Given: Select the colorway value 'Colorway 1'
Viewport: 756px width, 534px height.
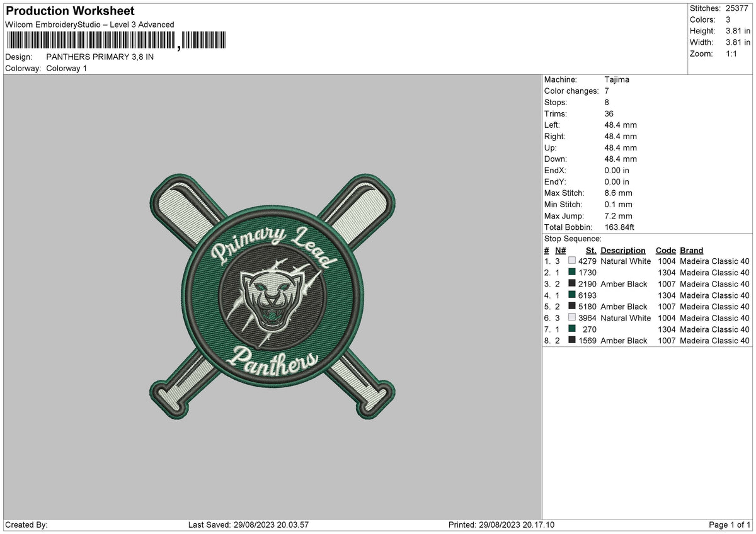Looking at the screenshot, I should point(67,68).
